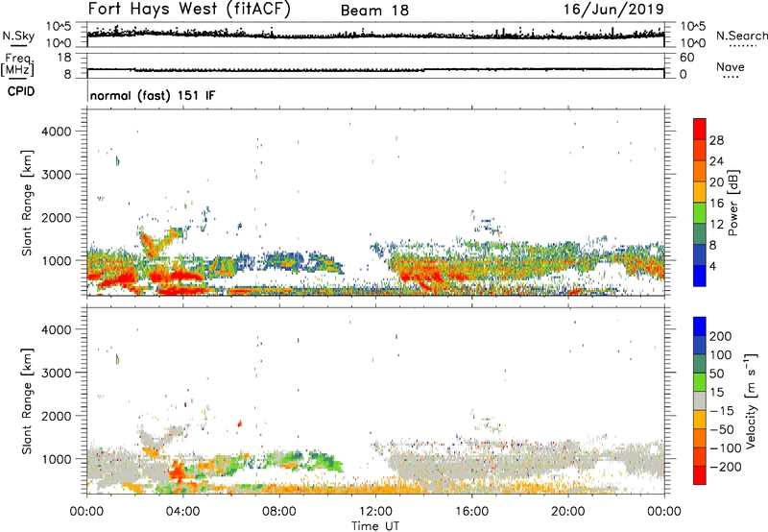Image resolution: width=768 pixels, height=532 pixels.
Task: Click the 'Freq. [MHz]' label
Action: 17,64
